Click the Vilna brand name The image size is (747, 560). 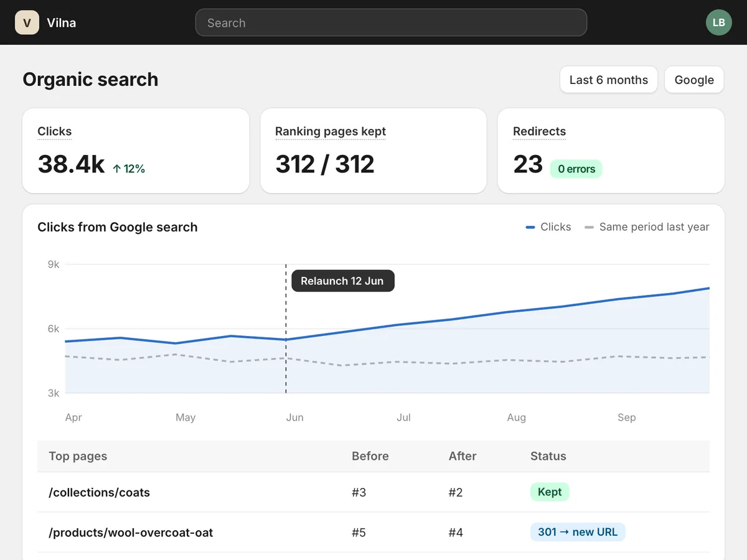[62, 23]
